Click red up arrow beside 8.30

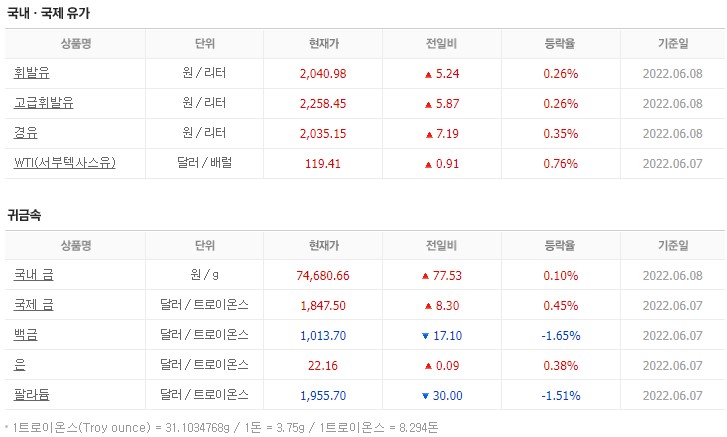pos(428,305)
